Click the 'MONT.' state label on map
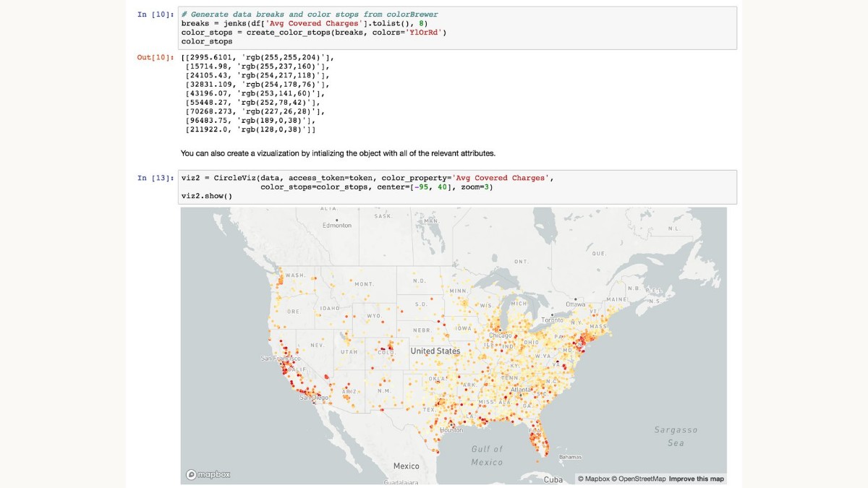The width and height of the screenshot is (868, 488). (364, 284)
